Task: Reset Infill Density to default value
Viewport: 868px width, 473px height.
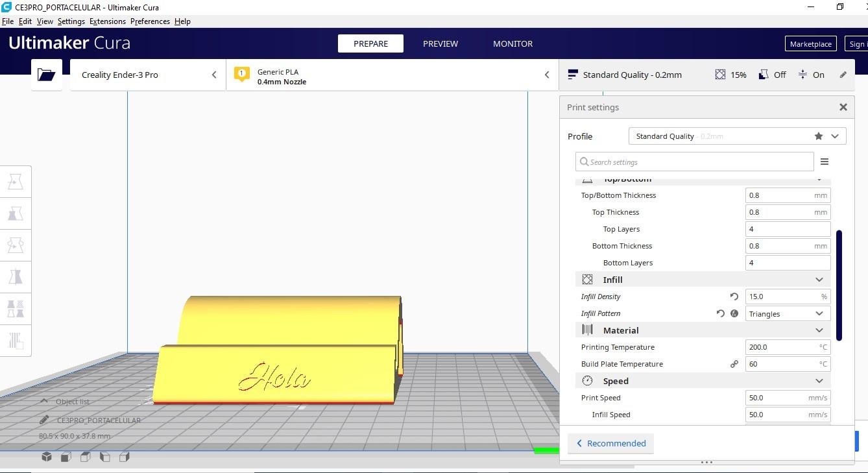Action: (734, 297)
